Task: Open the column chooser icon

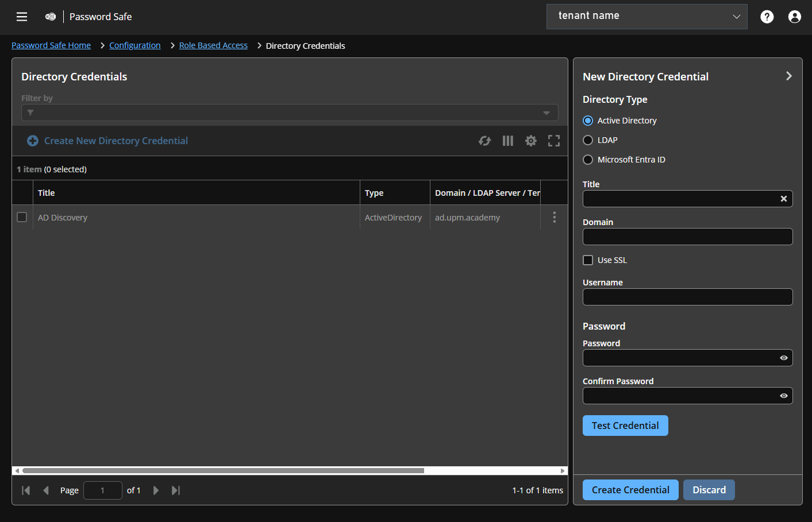Action: pyautogui.click(x=507, y=141)
